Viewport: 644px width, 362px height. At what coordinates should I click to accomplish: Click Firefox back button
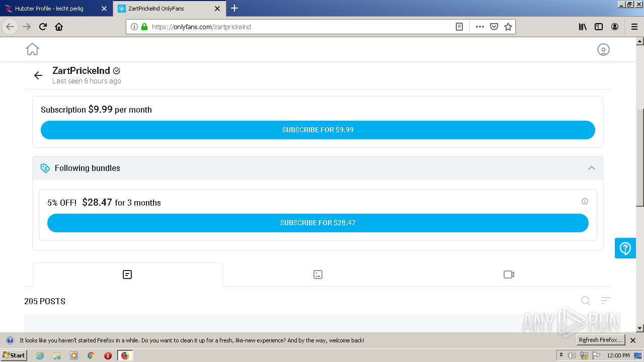10,27
